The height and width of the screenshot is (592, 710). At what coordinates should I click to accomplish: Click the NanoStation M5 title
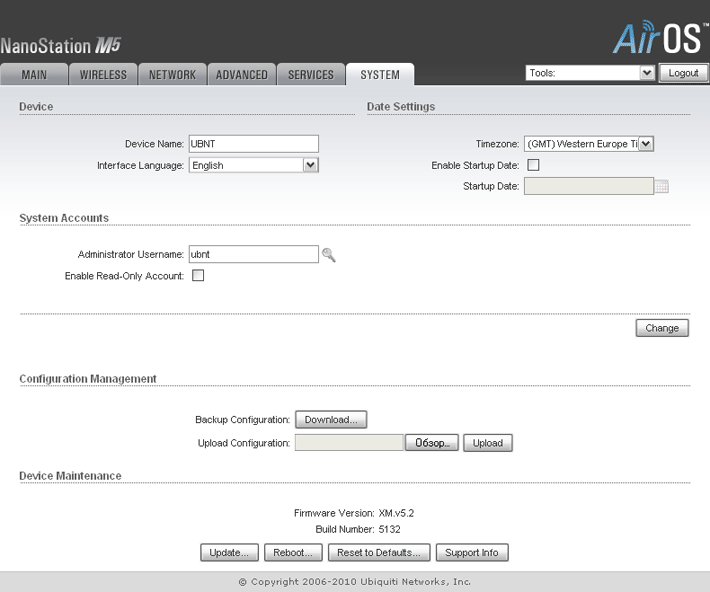point(61,46)
